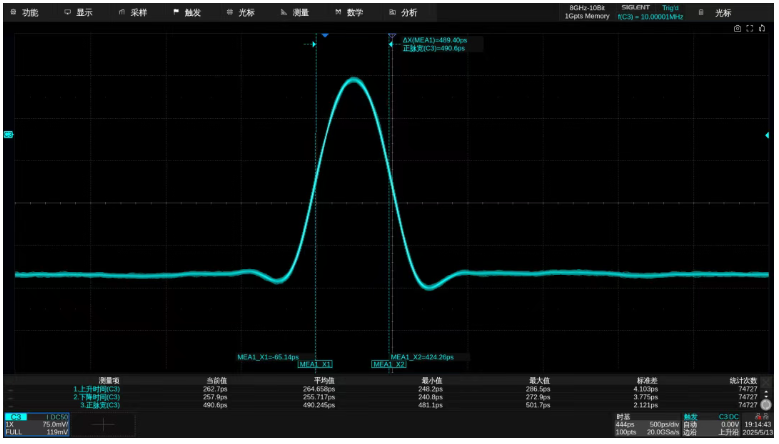Click the SIGLENT logo
Screen dimensions: 779x444
(635, 8)
